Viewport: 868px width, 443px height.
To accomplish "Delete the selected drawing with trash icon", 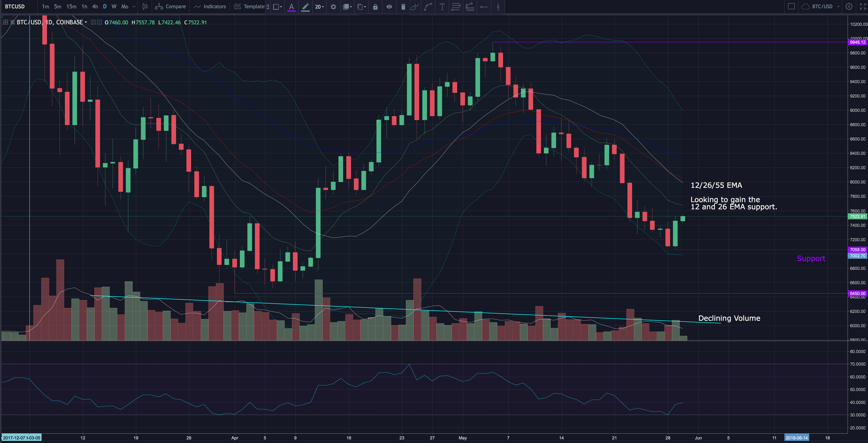I will click(x=403, y=6).
